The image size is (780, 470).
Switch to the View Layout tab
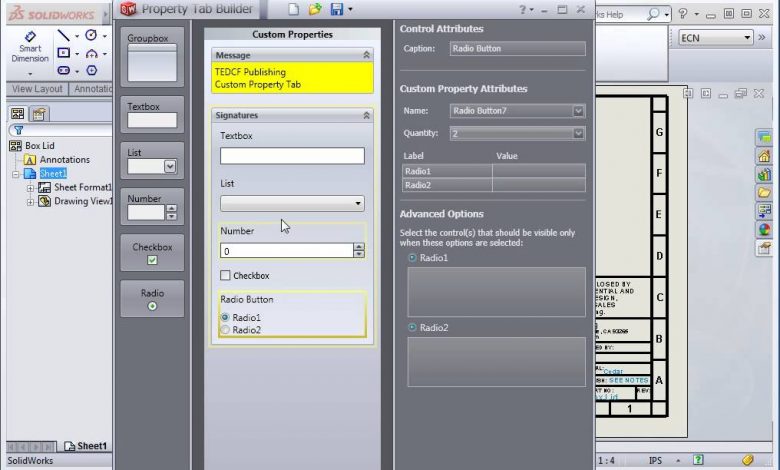(37, 89)
